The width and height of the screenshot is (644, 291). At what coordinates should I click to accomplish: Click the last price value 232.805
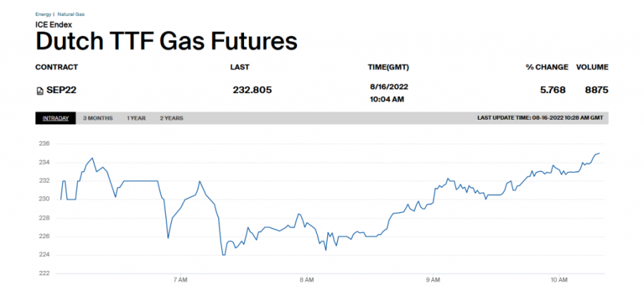(252, 90)
